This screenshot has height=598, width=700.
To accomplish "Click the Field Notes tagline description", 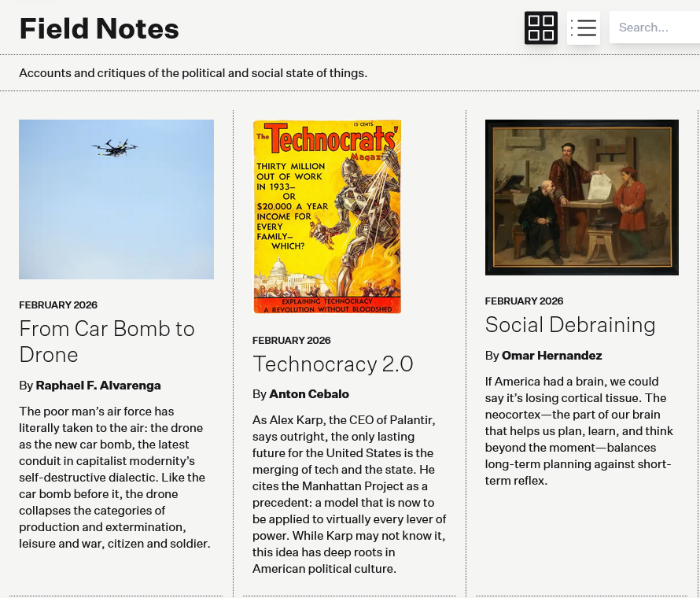I will 193,73.
